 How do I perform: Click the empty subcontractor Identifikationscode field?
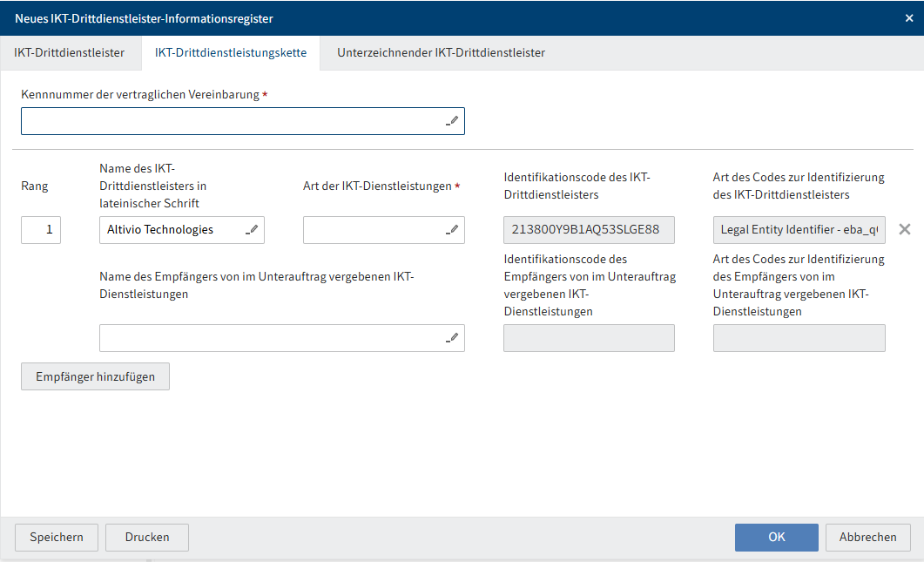[589, 338]
